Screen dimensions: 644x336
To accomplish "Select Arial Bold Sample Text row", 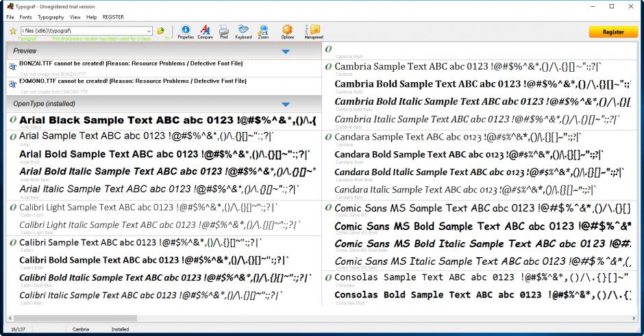I will pyautogui.click(x=164, y=154).
